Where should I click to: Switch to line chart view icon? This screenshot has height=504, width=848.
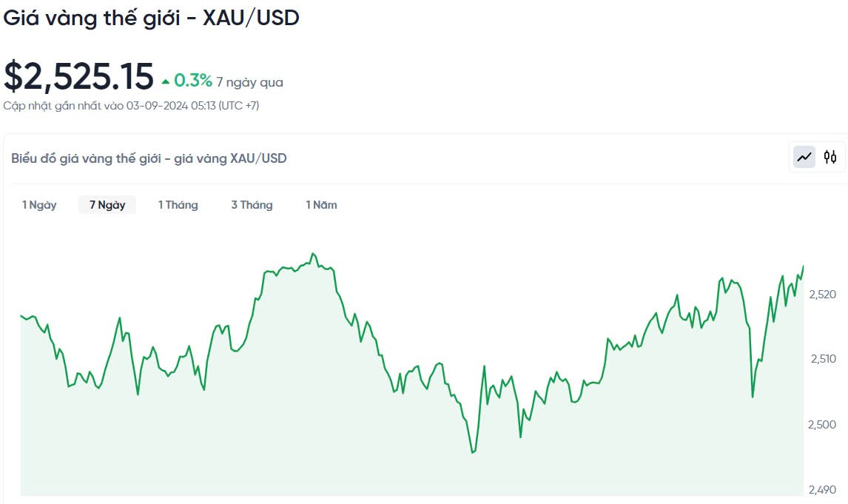(804, 157)
